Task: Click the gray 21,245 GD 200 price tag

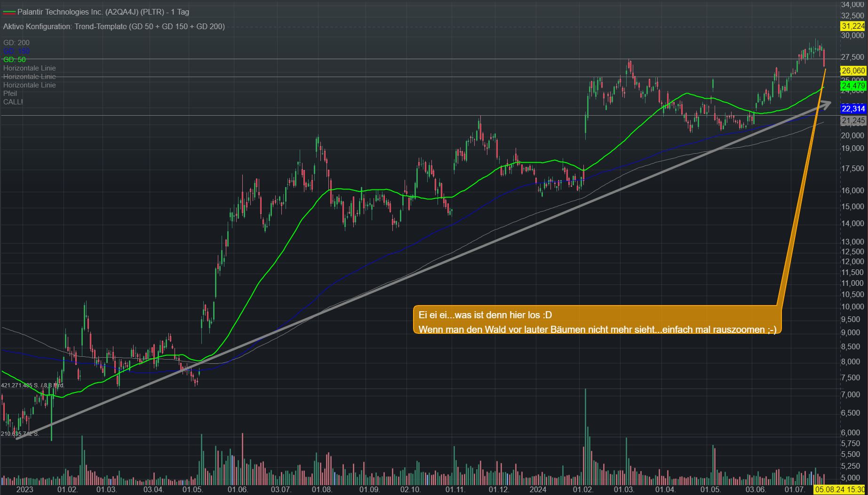Action: click(x=853, y=121)
